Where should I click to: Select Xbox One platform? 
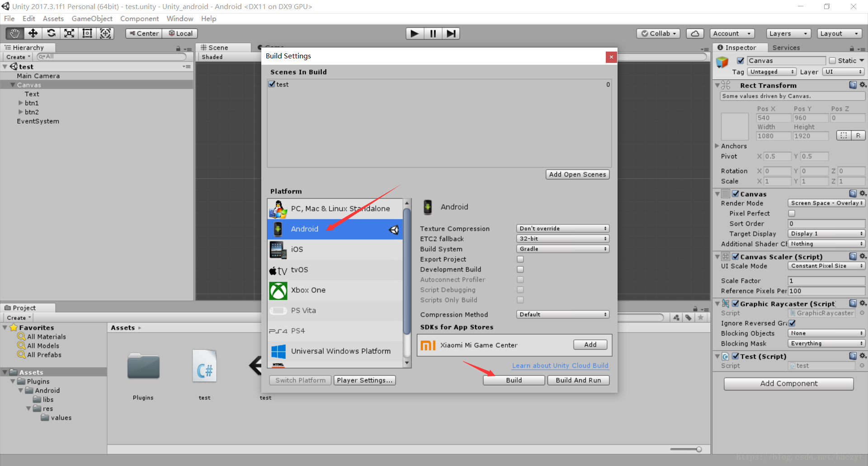[335, 290]
